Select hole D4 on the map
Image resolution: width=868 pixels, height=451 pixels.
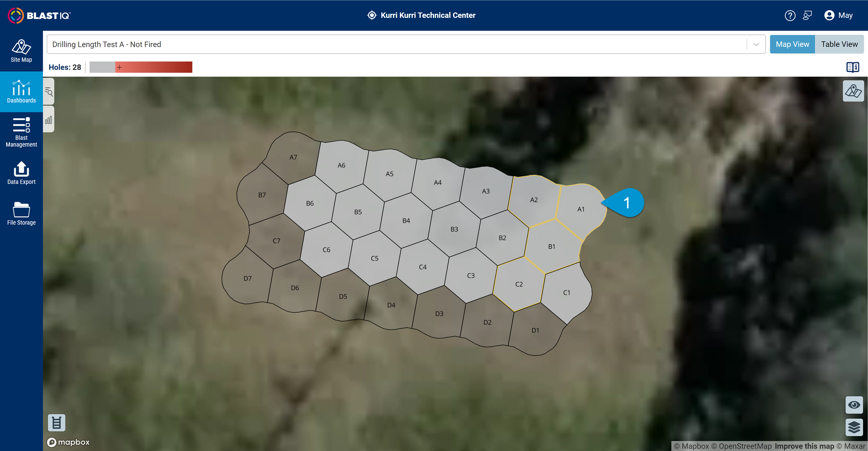(x=391, y=305)
